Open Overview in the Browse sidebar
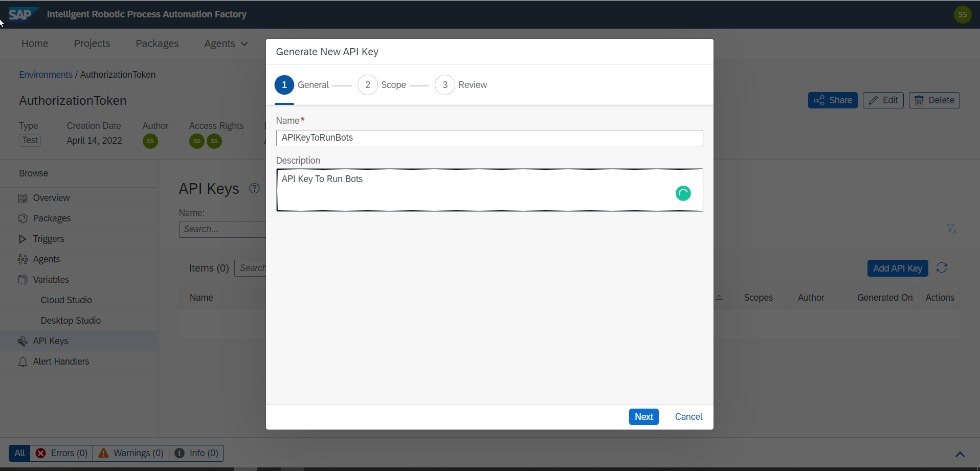The height and width of the screenshot is (471, 980). [79, 198]
